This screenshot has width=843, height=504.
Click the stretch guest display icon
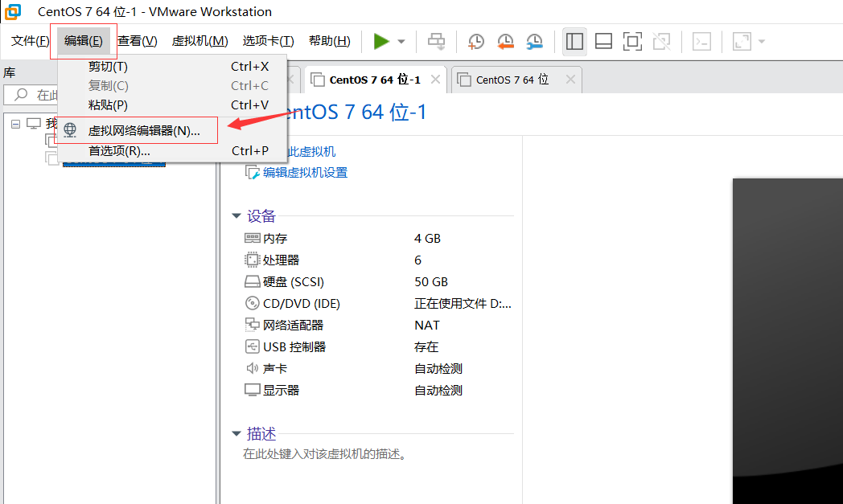(x=742, y=41)
